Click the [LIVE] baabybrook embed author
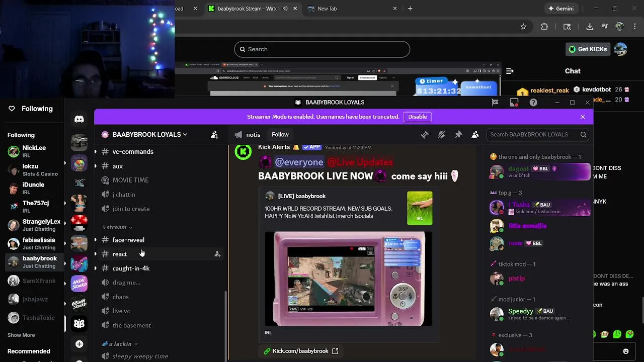The image size is (644, 362). coord(302,196)
